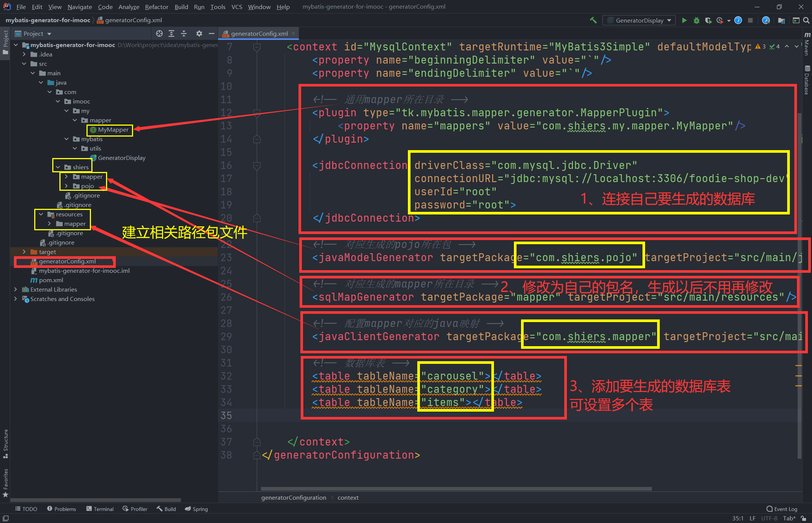This screenshot has width=812, height=523.
Task: Click the locate-file crosshair icon in Project panel
Action: tap(159, 33)
